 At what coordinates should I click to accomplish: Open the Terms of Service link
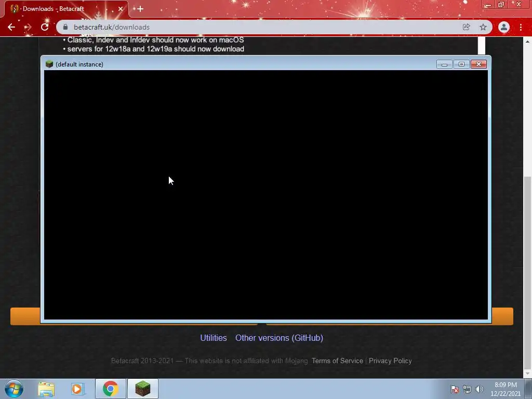point(337,361)
